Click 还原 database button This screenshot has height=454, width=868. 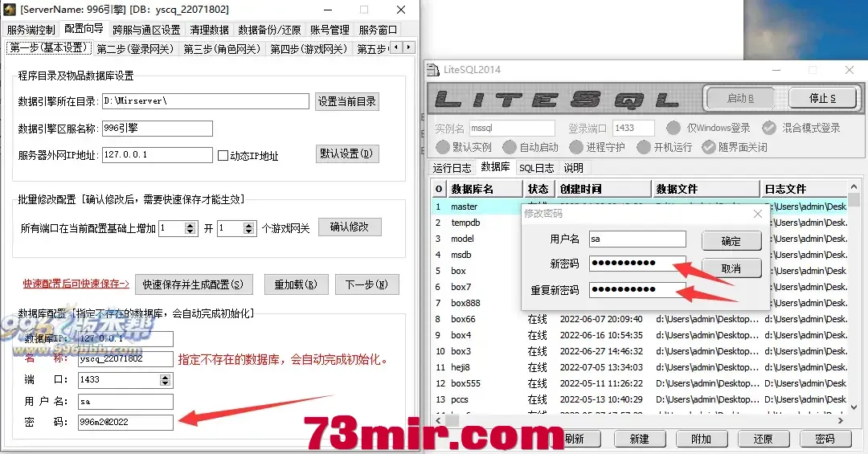coord(763,439)
